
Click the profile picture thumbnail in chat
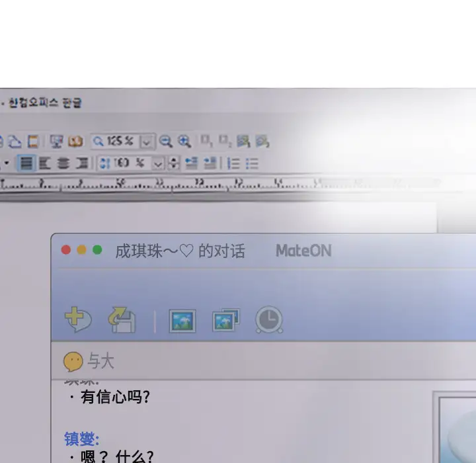point(456,427)
